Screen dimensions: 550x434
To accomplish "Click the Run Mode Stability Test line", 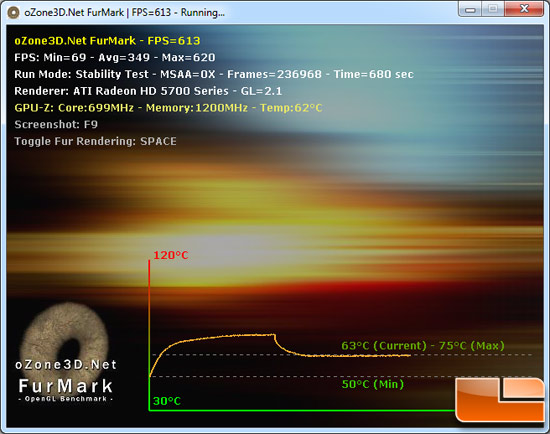I will tap(214, 74).
